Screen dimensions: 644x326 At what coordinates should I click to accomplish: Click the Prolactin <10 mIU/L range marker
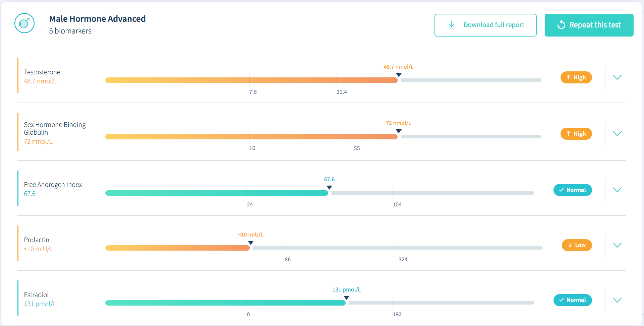[x=251, y=243]
